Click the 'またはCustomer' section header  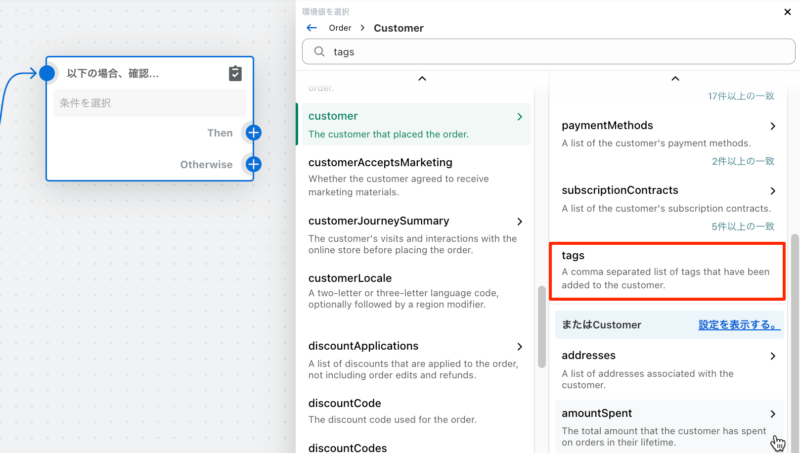tap(601, 325)
